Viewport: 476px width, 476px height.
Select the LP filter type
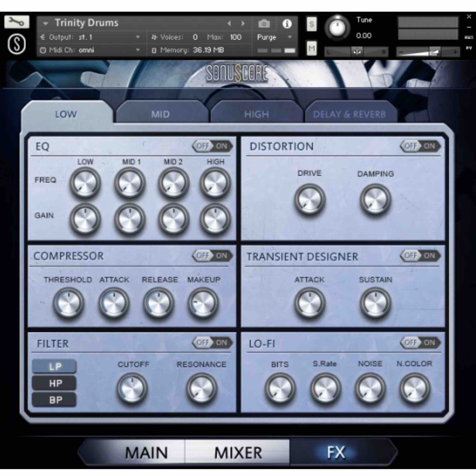click(54, 366)
